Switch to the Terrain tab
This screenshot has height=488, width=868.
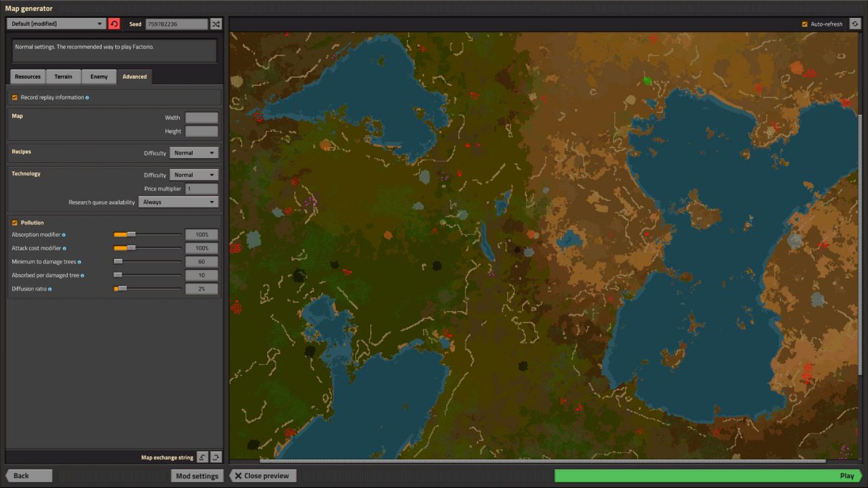pyautogui.click(x=63, y=77)
